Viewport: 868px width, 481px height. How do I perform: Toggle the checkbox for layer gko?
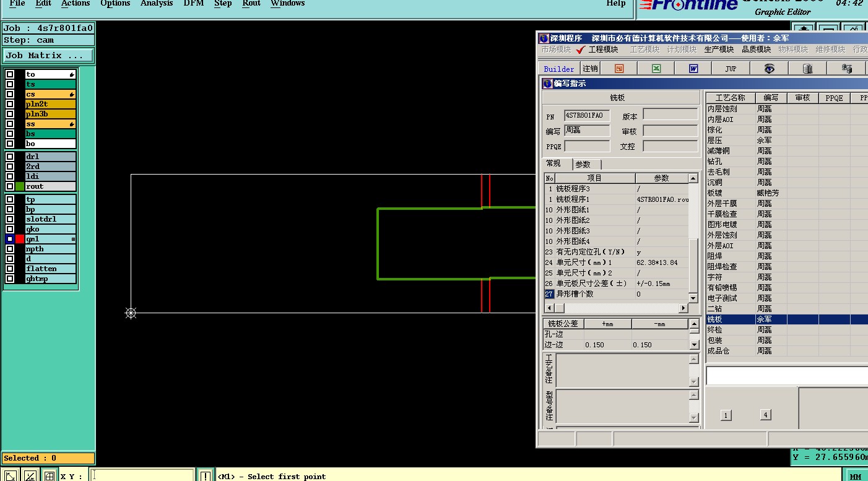pos(10,229)
